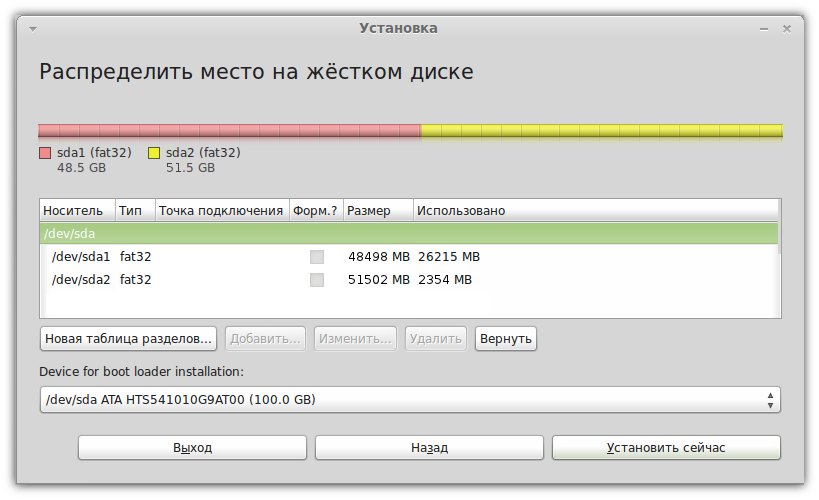Sort by Размер column header

[378, 211]
